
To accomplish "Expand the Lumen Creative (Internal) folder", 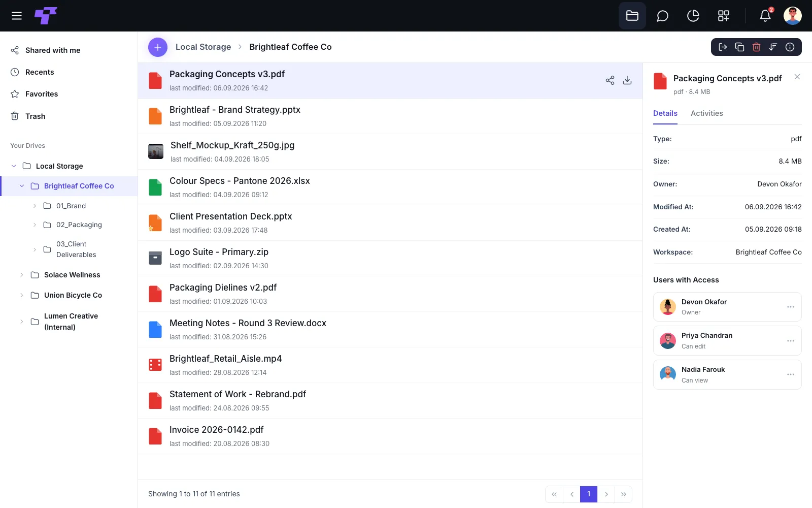I will [22, 322].
